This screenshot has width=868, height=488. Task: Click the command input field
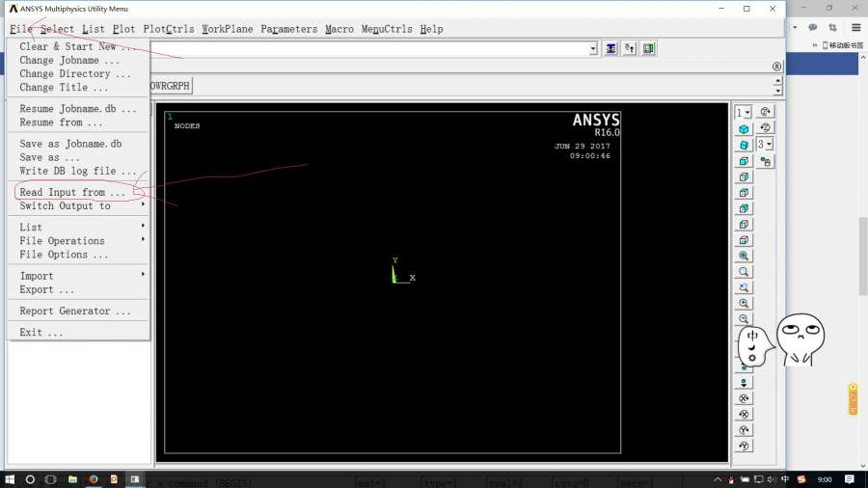pyautogui.click(x=369, y=48)
